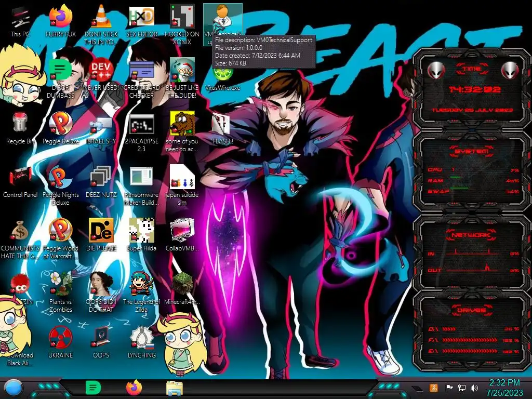Open the DEEZ NUTZ stacked-windows icon
This screenshot has height=399, width=532.
[101, 182]
